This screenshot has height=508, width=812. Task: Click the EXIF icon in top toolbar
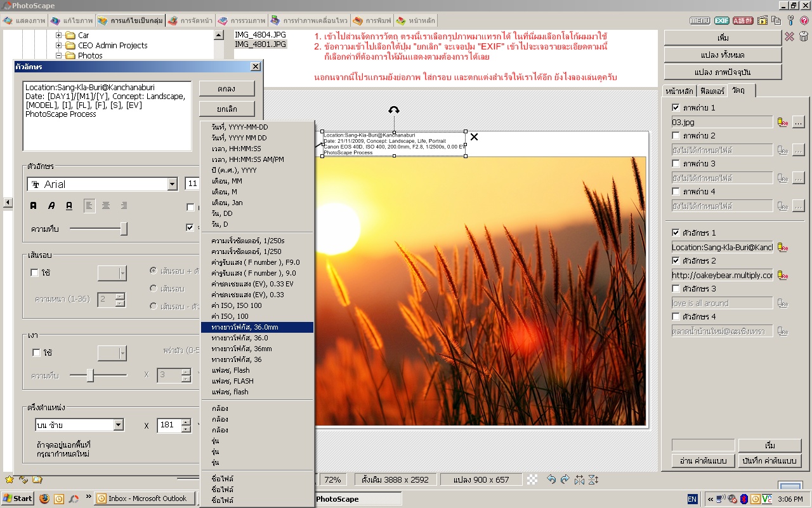(721, 20)
